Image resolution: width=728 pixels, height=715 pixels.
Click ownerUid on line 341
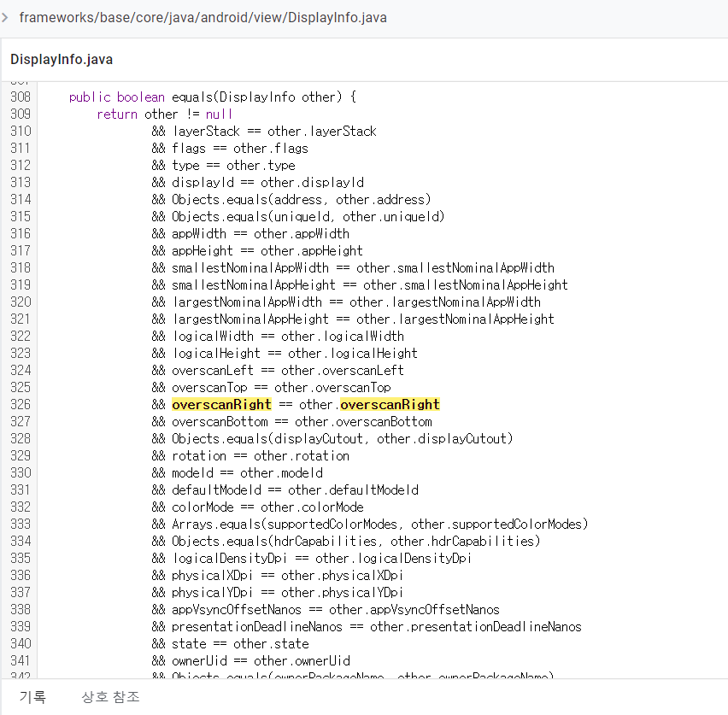(x=199, y=661)
